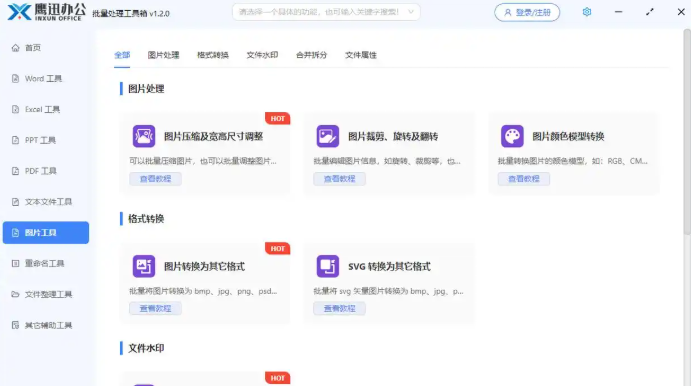This screenshot has width=691, height=386.
Task: Click 查看教程 under 图片转换为其它格式
Action: tap(155, 308)
